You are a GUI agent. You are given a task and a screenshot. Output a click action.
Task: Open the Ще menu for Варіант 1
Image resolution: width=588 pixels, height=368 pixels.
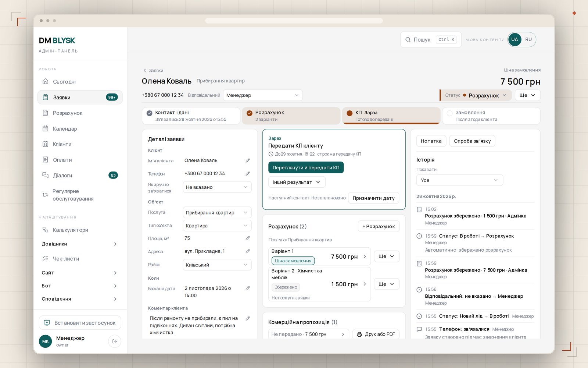point(387,256)
